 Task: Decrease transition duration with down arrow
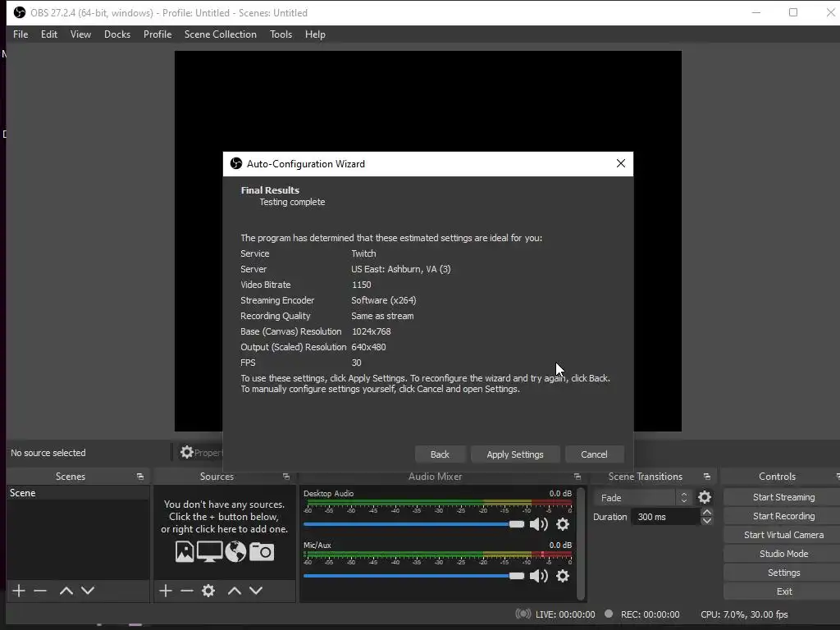pos(706,521)
